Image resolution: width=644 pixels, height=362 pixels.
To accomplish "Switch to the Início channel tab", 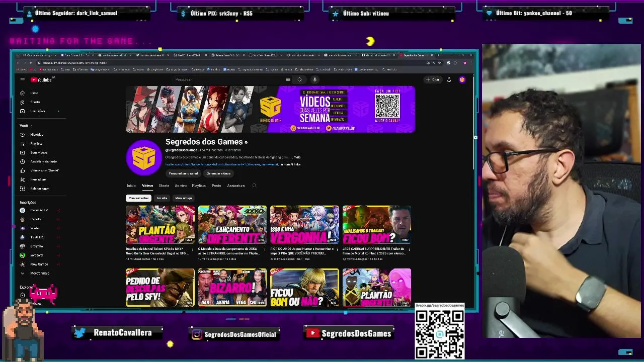I will pos(131,186).
